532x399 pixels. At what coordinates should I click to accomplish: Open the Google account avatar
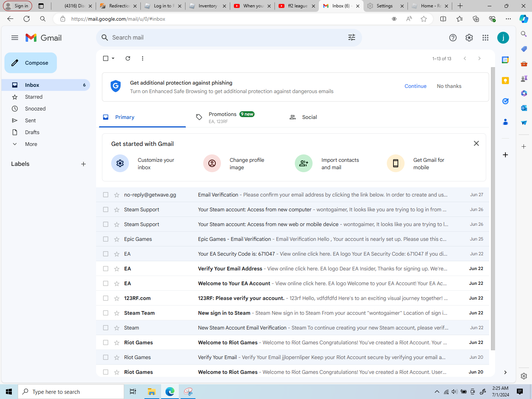pos(503,38)
